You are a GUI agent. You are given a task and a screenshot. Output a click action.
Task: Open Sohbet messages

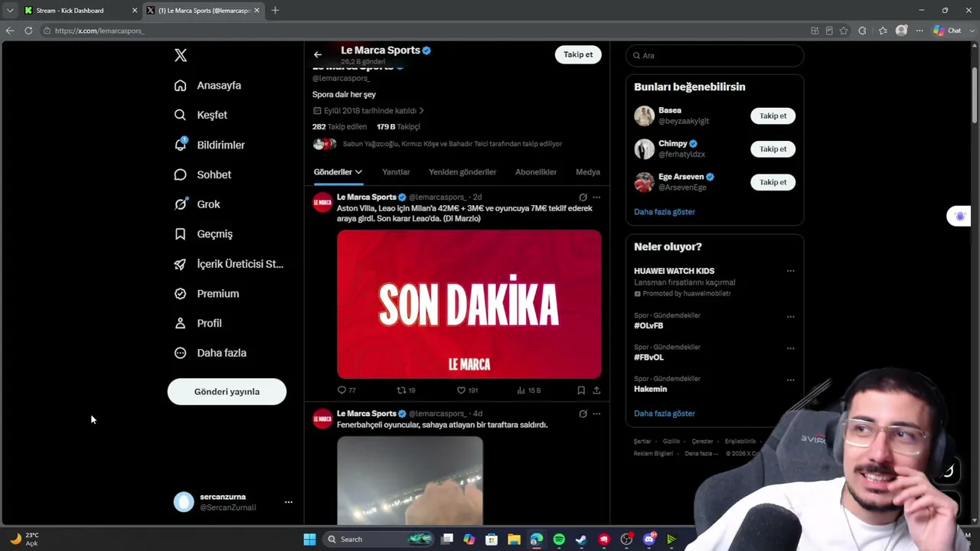(x=202, y=174)
